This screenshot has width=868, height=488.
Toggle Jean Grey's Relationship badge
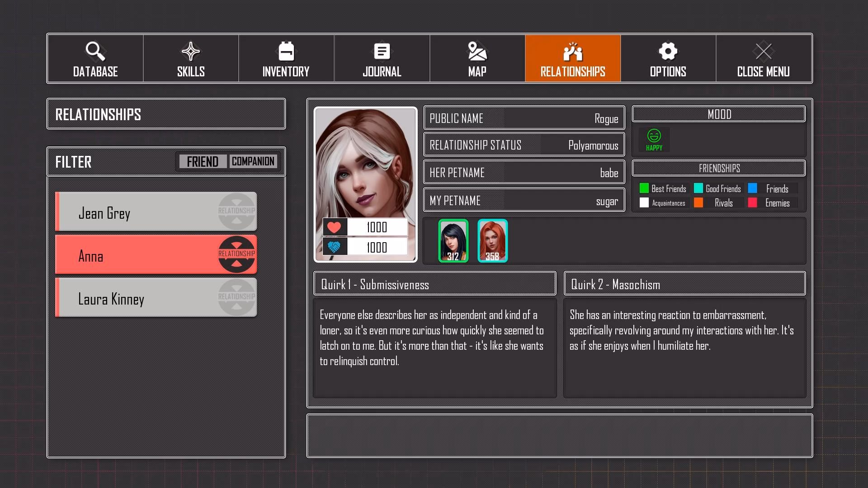coord(236,211)
